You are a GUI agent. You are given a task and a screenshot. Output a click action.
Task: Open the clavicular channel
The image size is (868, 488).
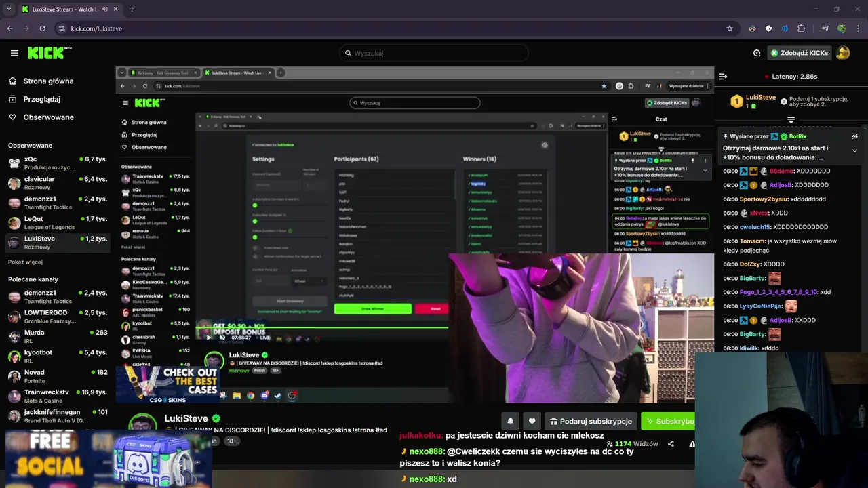tap(58, 183)
